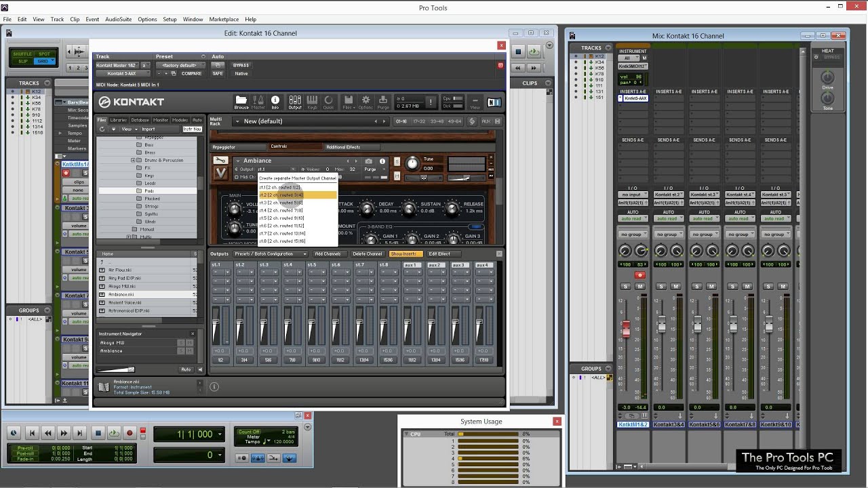Click the KntktM1&2 volume fader in Mix window
The image size is (868, 488).
[x=627, y=329]
